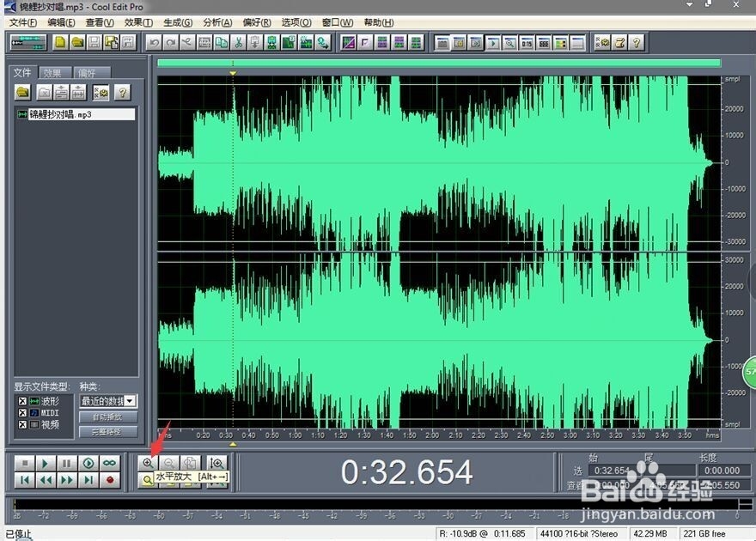756x541 pixels.
Task: Open toolbar zoom magnifier window icon
Action: pyautogui.click(x=509, y=43)
